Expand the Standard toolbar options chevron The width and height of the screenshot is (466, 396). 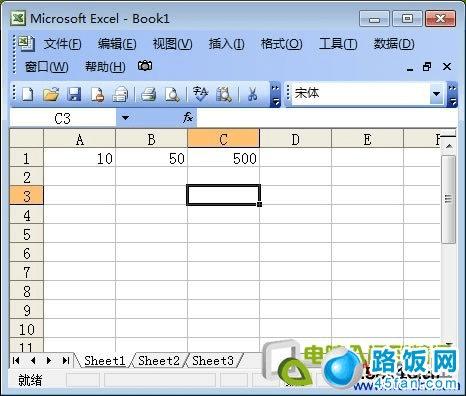pyautogui.click(x=275, y=94)
